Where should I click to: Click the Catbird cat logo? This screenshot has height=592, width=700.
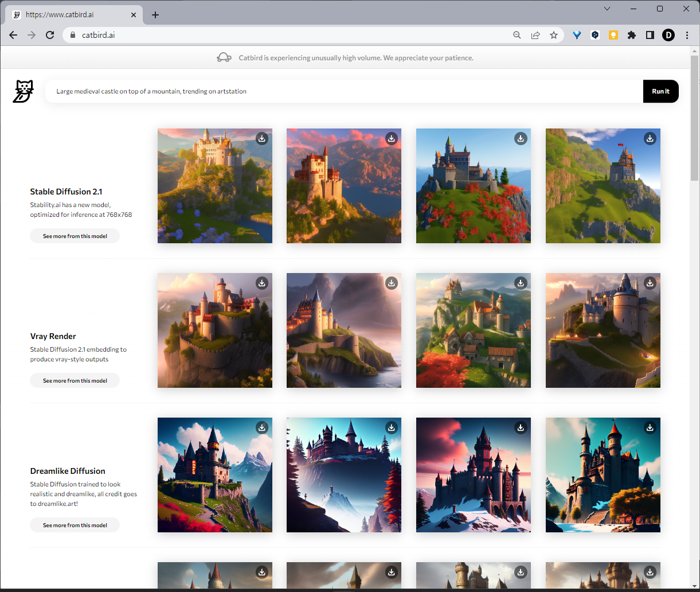tap(23, 91)
